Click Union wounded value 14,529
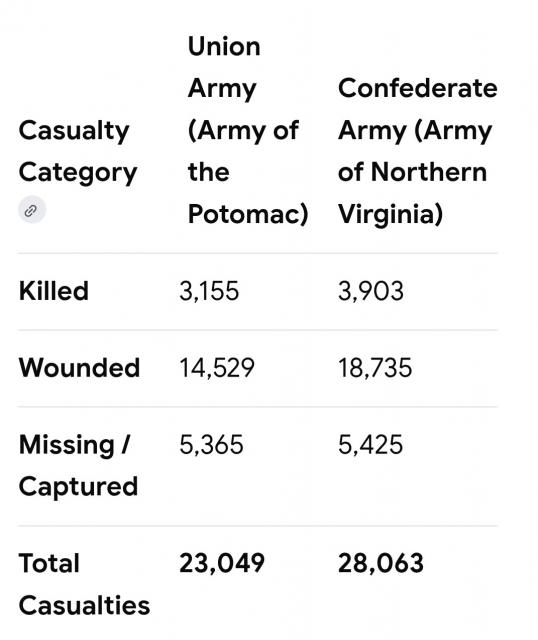This screenshot has height=640, width=538. click(217, 367)
